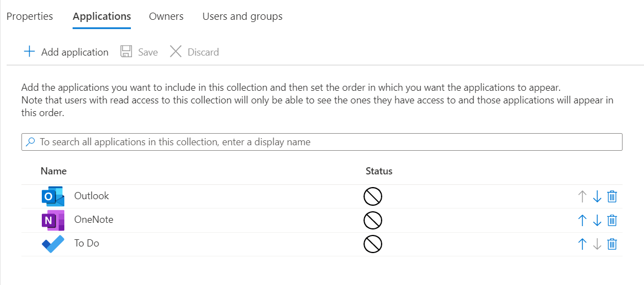Screen dimensions: 644x285
Task: Click the Status column header
Action: 379,171
